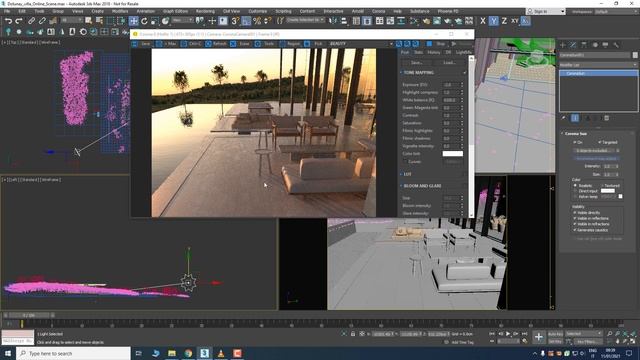The height and width of the screenshot is (360, 640).
Task: Open the Utilities wrench panel icon
Action: [x=616, y=45]
